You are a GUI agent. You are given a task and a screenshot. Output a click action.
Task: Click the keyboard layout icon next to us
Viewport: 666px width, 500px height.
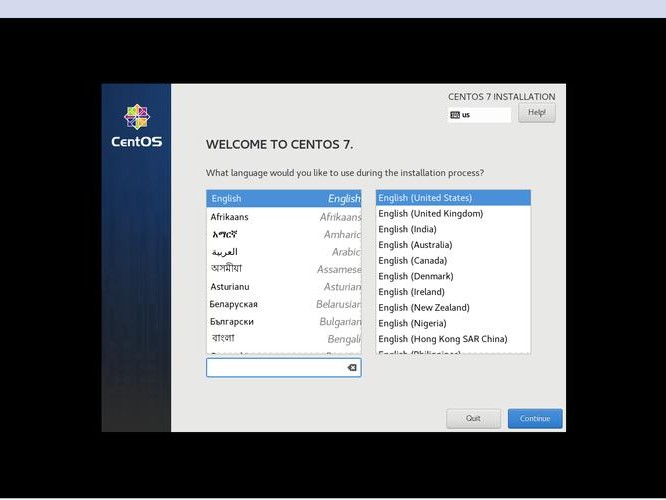coord(455,115)
